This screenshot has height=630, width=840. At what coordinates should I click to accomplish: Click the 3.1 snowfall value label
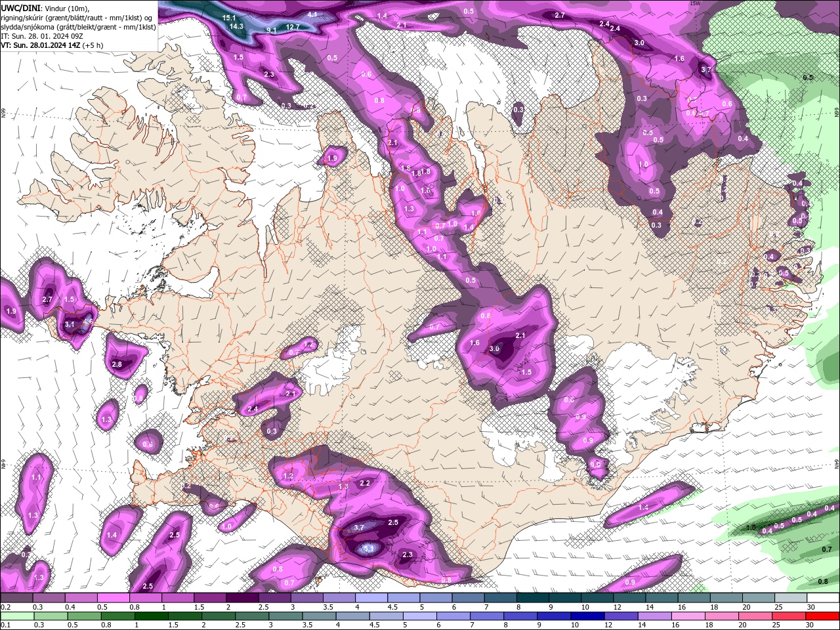70,324
